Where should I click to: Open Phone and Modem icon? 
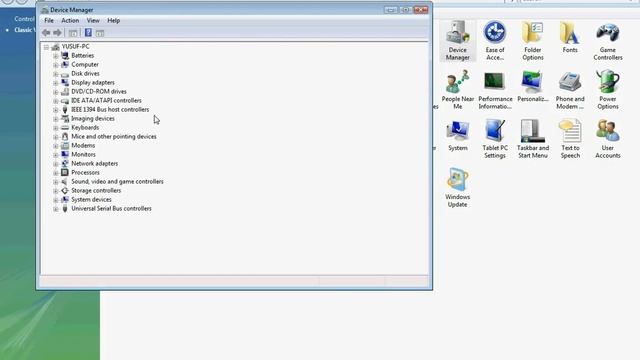570,90
